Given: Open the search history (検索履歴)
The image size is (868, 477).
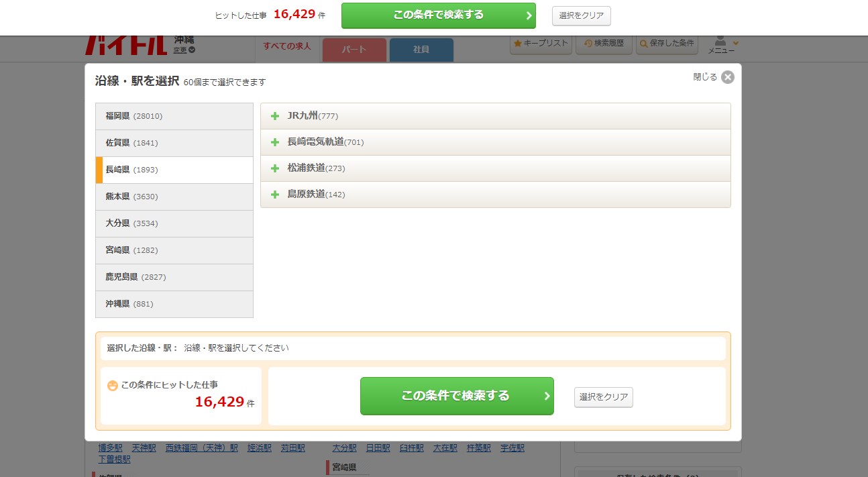Looking at the screenshot, I should (x=604, y=43).
